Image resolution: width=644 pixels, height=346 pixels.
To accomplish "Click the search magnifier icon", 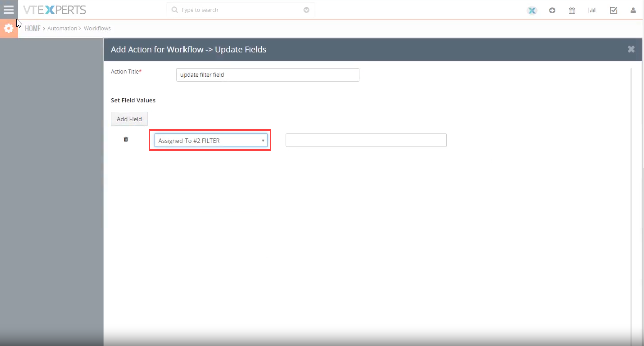I will pos(175,10).
